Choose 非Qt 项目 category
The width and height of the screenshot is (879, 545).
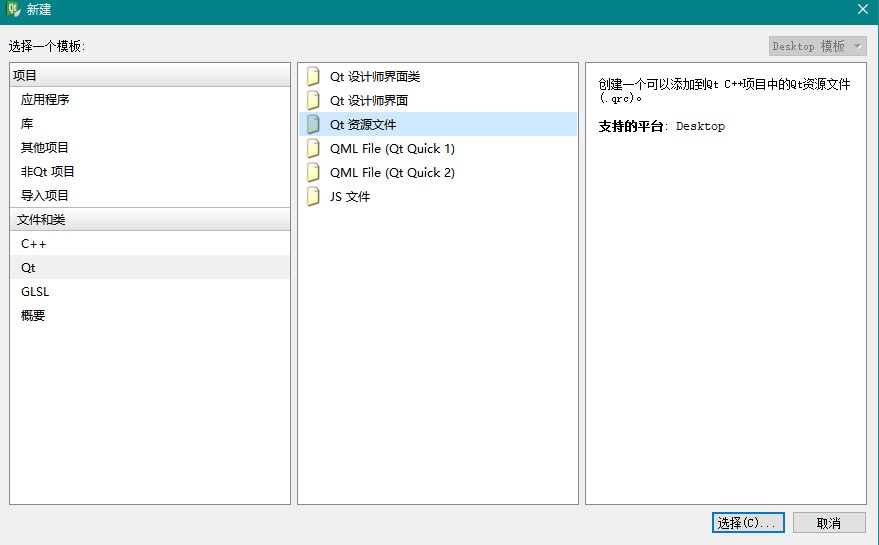(x=48, y=172)
